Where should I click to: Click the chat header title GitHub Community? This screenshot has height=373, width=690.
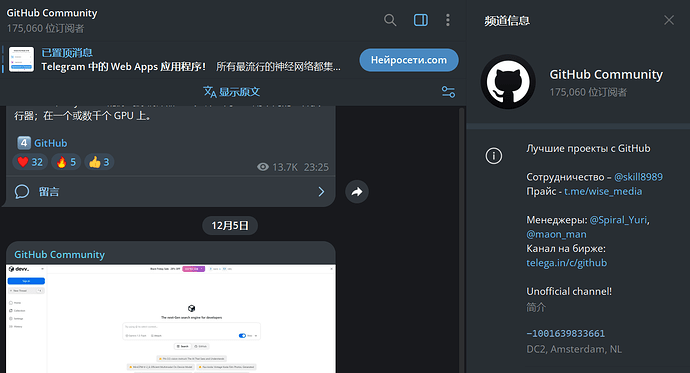(52, 13)
